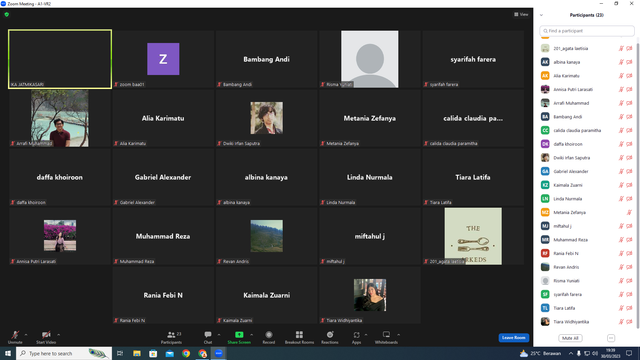The image size is (640, 360).
Task: Click 201_agata laetisia in participants list
Action: pyautogui.click(x=587, y=48)
